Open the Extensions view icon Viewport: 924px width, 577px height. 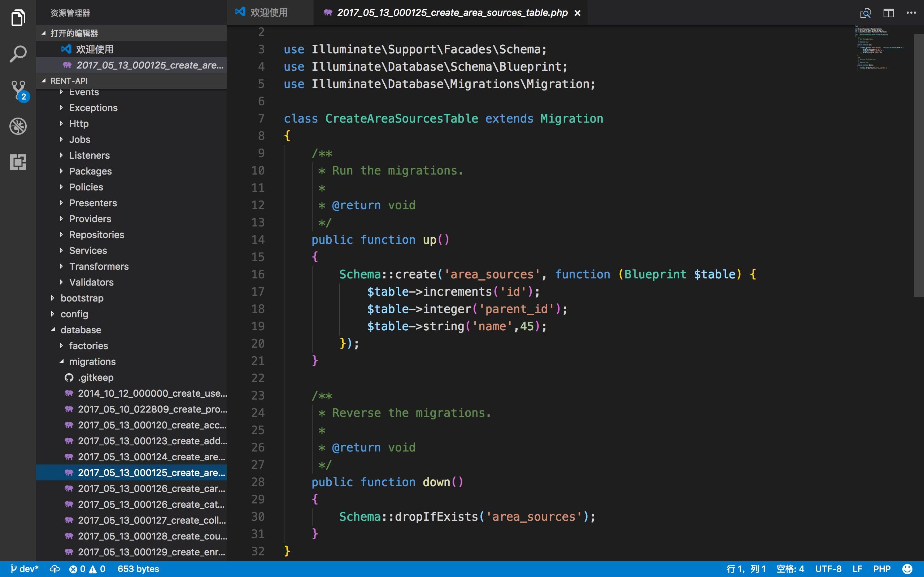(18, 162)
